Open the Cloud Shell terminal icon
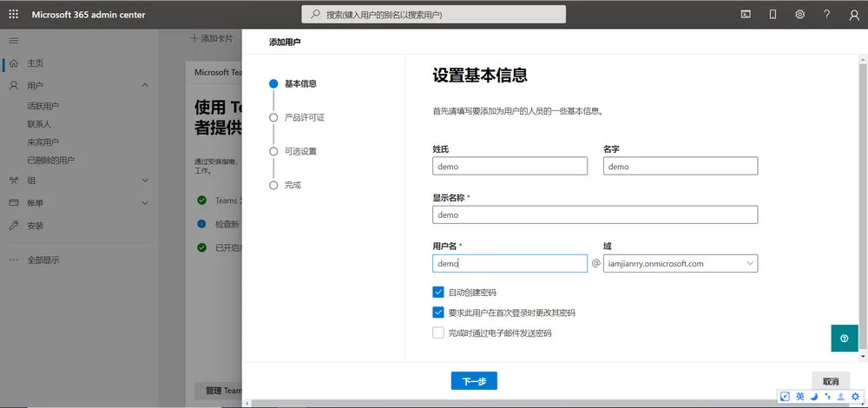The height and width of the screenshot is (408, 868). coord(746,15)
